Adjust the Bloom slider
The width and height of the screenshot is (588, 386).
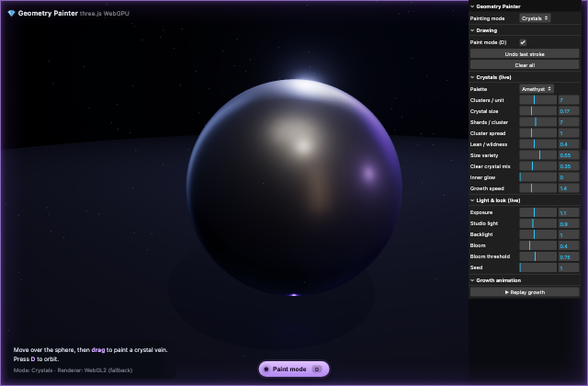coord(537,245)
